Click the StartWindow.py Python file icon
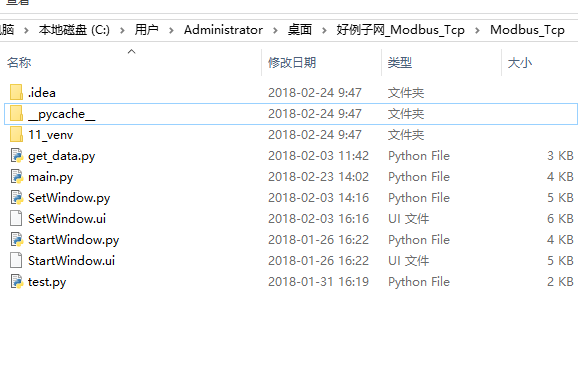 (17, 240)
